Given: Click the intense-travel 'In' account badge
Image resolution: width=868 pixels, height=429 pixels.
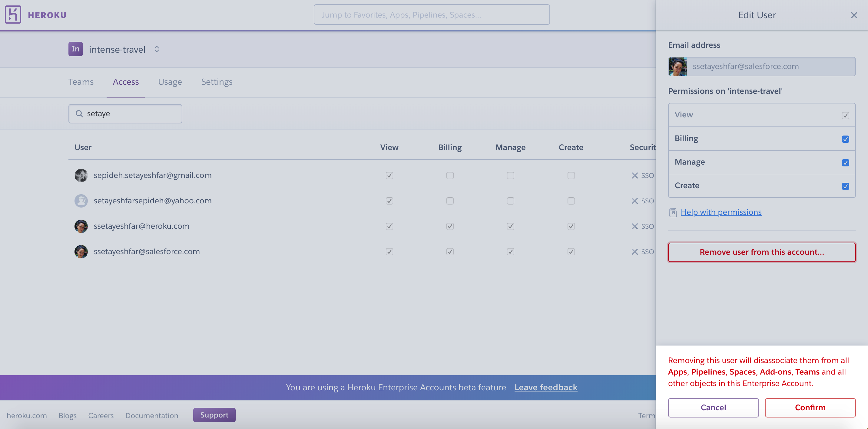Looking at the screenshot, I should [75, 49].
